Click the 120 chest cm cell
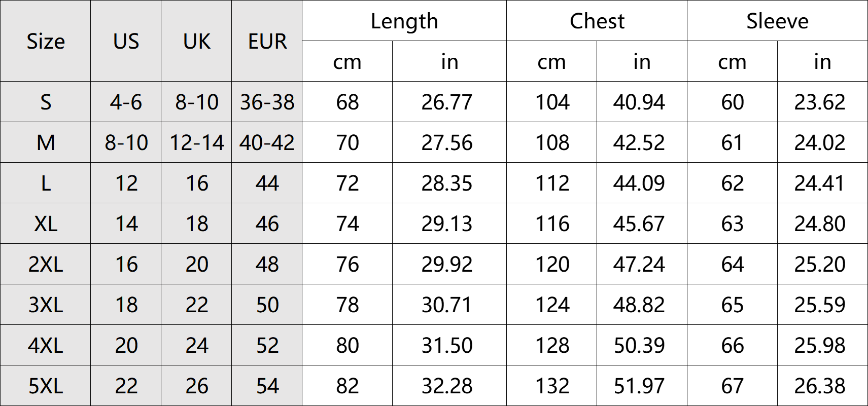This screenshot has height=406, width=868. tap(552, 265)
